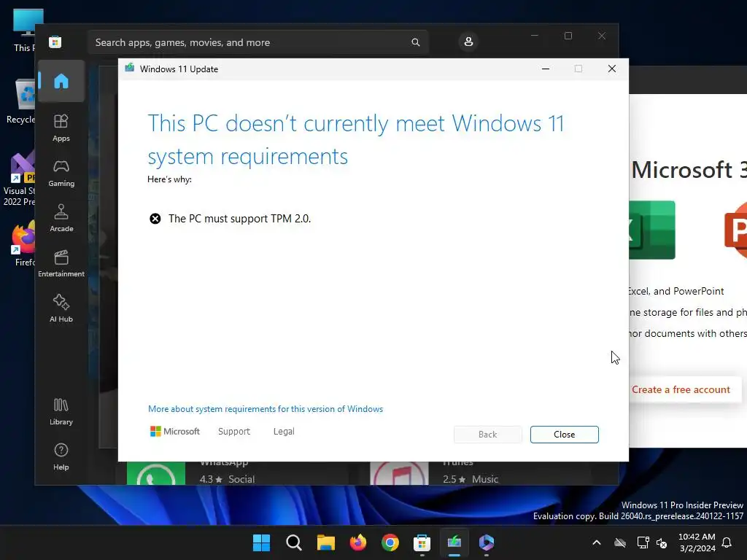Click the network status tray icon
Viewport: 747px width, 560px height.
click(643, 542)
